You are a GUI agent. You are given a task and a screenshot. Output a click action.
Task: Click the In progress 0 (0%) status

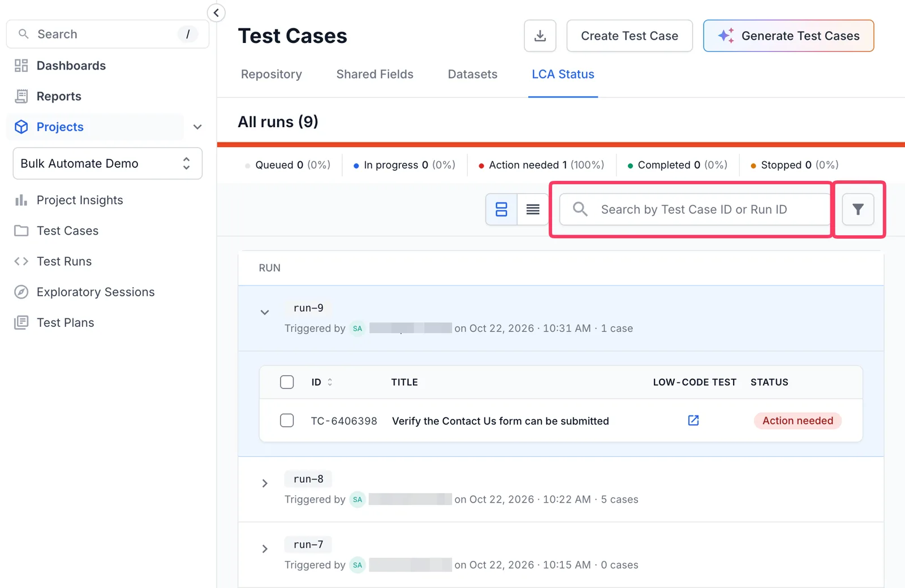(x=404, y=165)
